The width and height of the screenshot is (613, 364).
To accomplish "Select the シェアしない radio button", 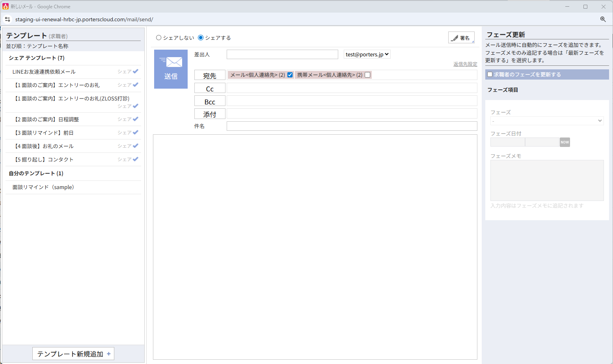I will [158, 38].
